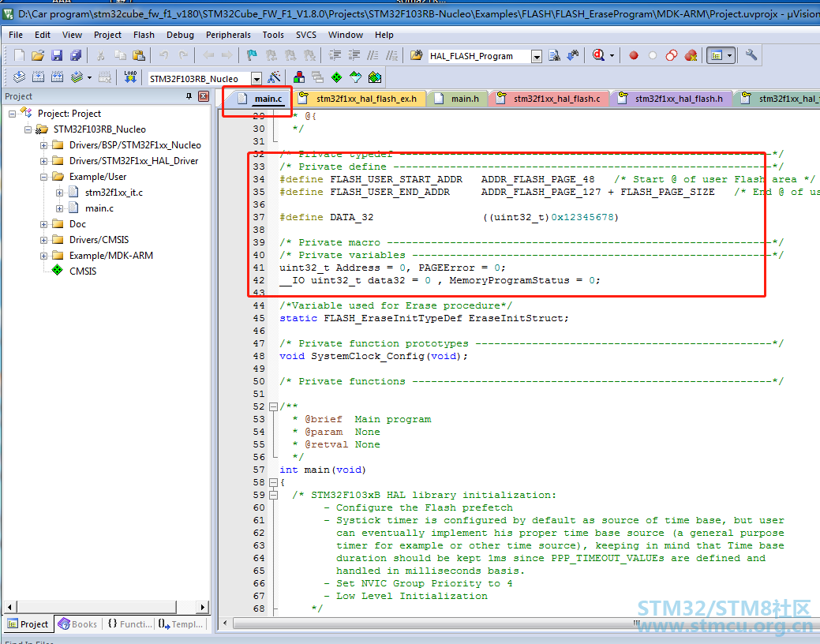Kill all breakpoints icon
This screenshot has height=644, width=820.
point(691,55)
